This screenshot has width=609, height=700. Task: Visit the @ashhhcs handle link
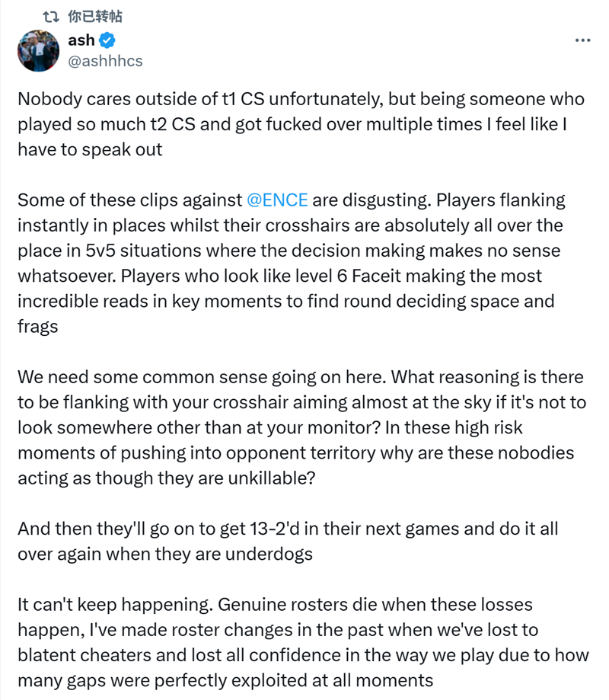pyautogui.click(x=105, y=61)
